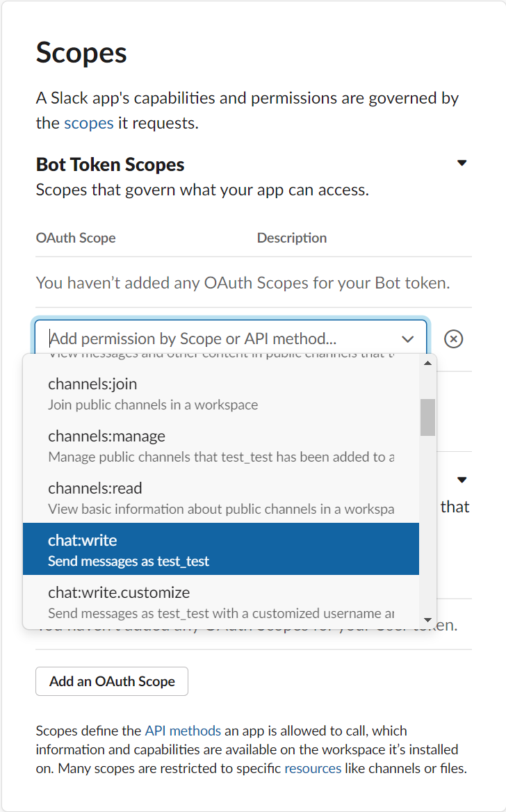This screenshot has width=506, height=812.
Task: Click the Scopes page title
Action: tap(81, 53)
